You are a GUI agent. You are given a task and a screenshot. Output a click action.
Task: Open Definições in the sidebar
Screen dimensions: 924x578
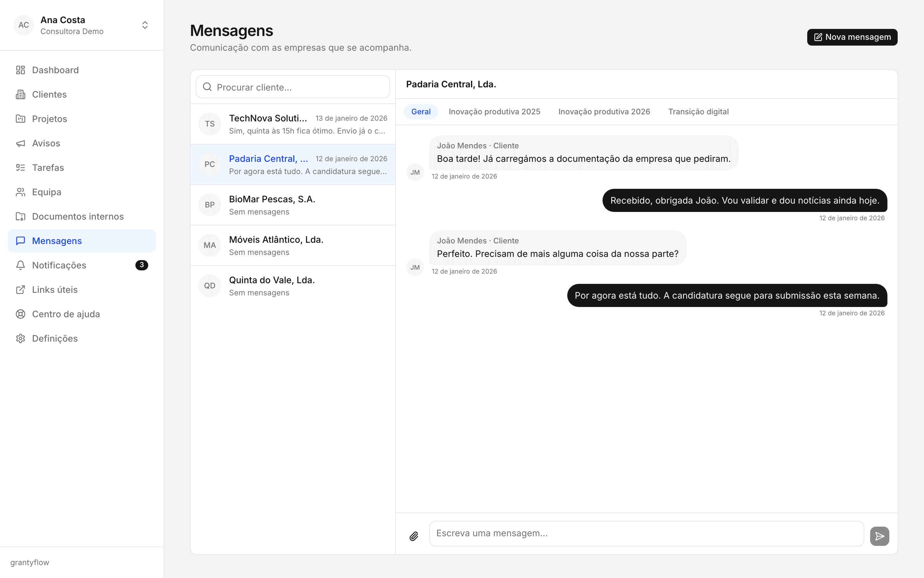click(x=82, y=338)
